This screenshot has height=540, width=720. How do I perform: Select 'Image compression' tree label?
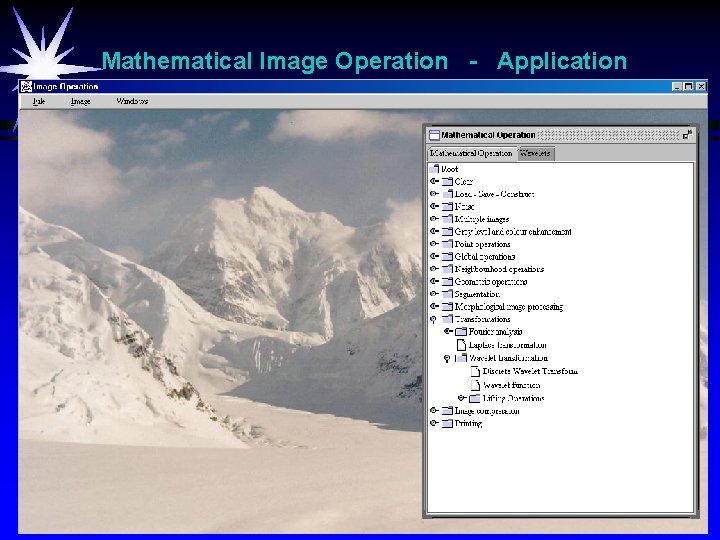point(487,411)
